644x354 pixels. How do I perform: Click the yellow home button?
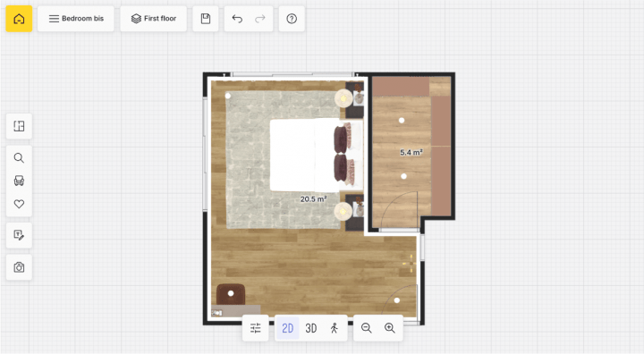(x=19, y=19)
